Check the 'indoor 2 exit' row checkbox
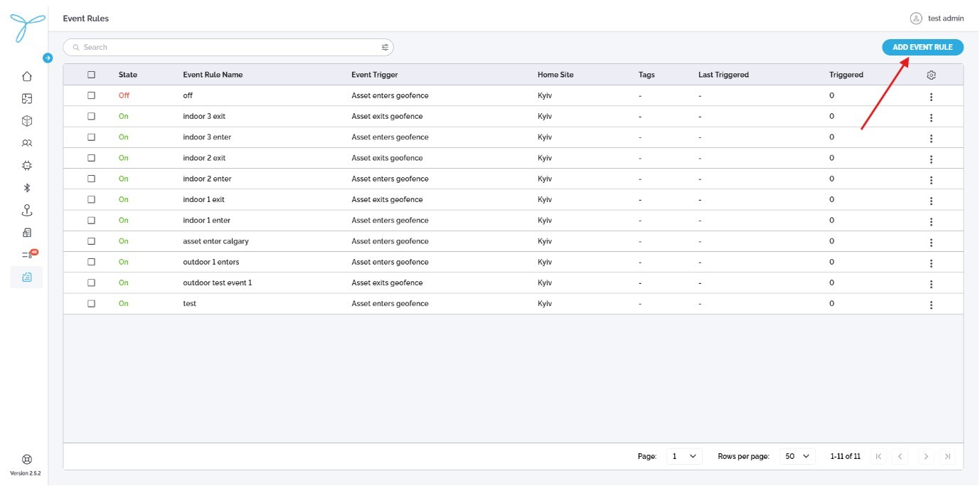The image size is (980, 486). (91, 158)
